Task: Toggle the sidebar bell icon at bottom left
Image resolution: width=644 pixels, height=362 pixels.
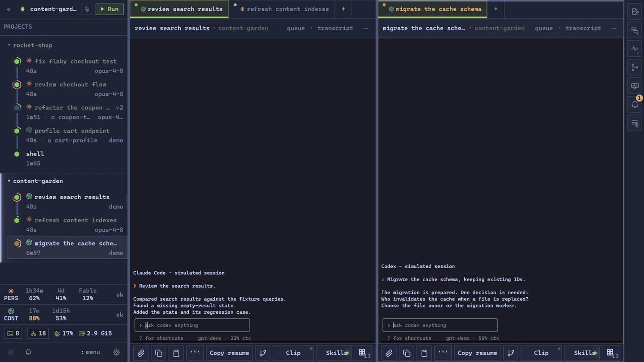Action: pyautogui.click(x=28, y=352)
